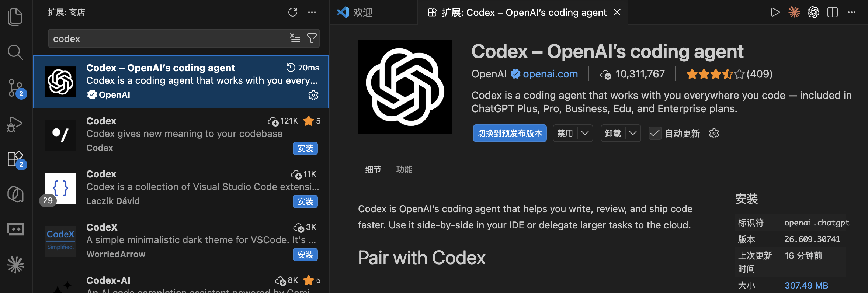868x293 pixels.
Task: Click the 10,311,767 install count
Action: [x=633, y=74]
